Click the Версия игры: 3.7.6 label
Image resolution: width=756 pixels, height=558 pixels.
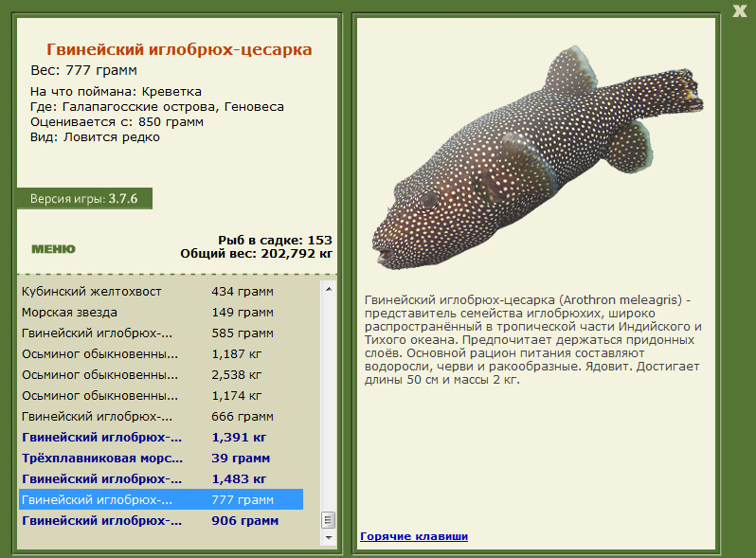coord(84,199)
